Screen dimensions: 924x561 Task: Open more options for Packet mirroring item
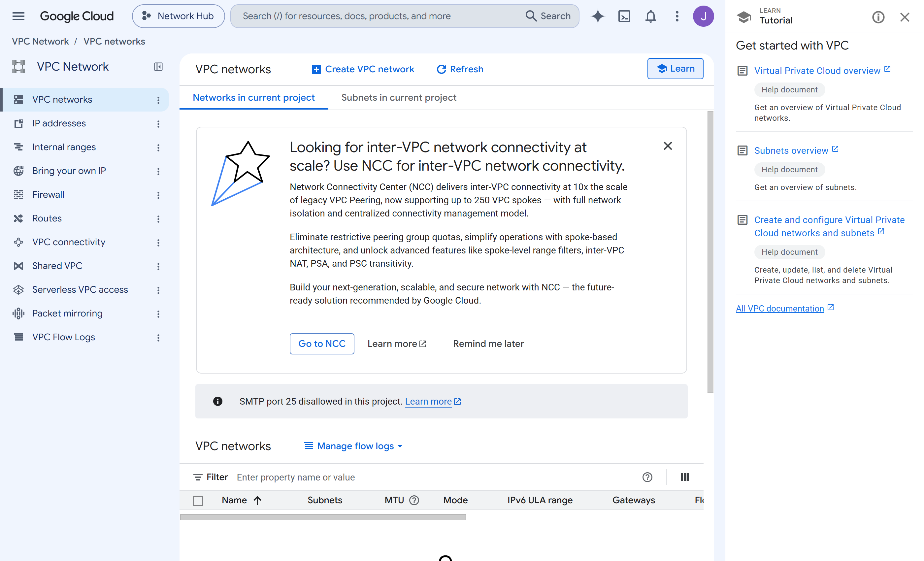[x=158, y=313]
